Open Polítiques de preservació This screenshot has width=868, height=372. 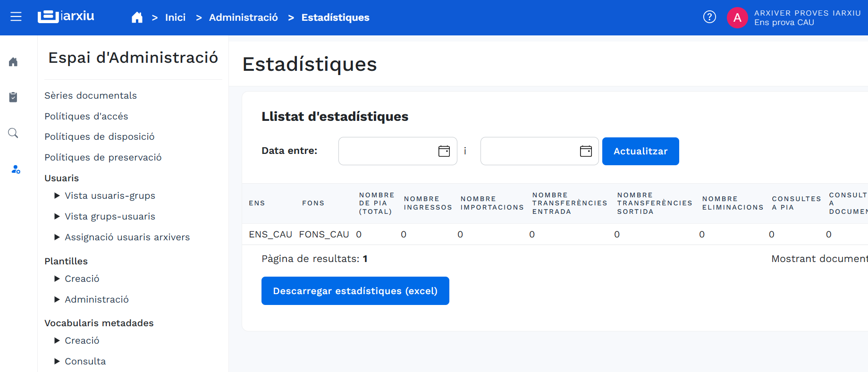[103, 157]
